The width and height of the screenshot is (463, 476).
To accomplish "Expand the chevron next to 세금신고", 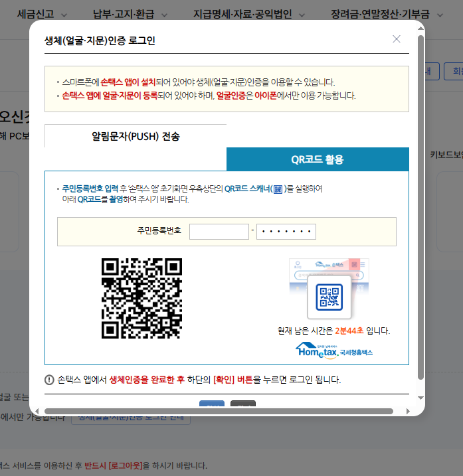I will point(64,15).
